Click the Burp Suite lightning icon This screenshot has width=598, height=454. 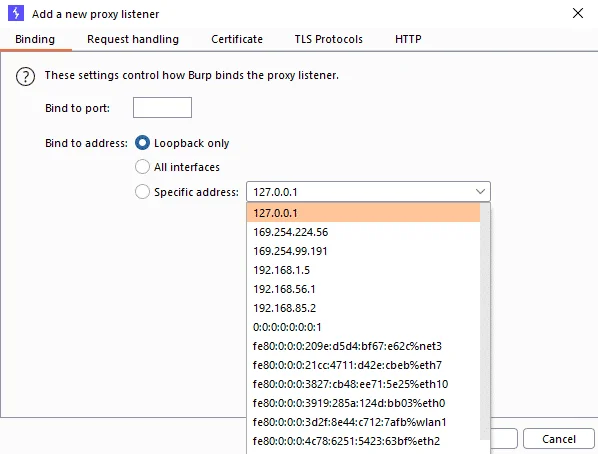pos(16,13)
